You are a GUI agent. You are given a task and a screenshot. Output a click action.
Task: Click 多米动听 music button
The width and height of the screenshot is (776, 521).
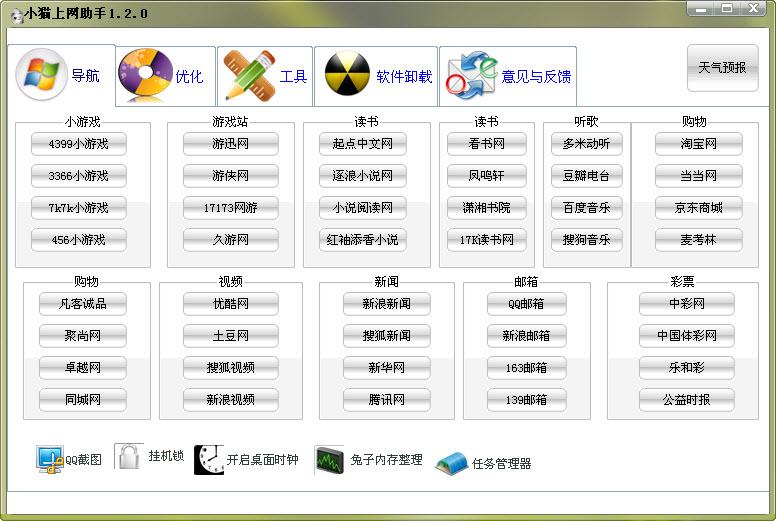click(587, 144)
